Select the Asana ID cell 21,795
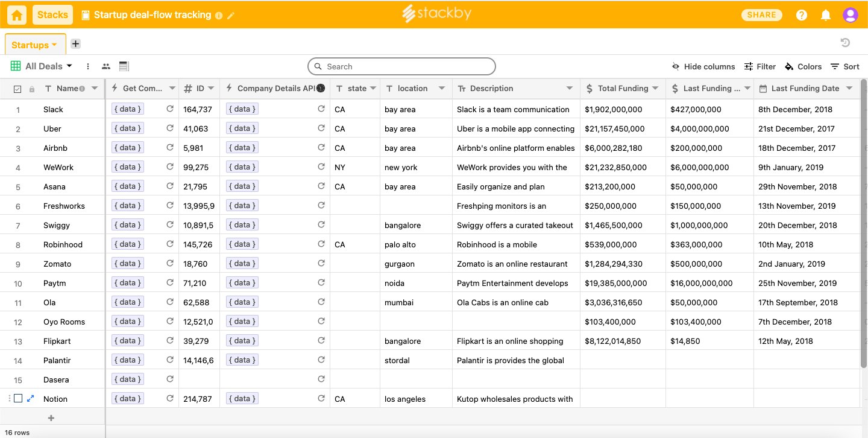The image size is (868, 438). (x=199, y=186)
